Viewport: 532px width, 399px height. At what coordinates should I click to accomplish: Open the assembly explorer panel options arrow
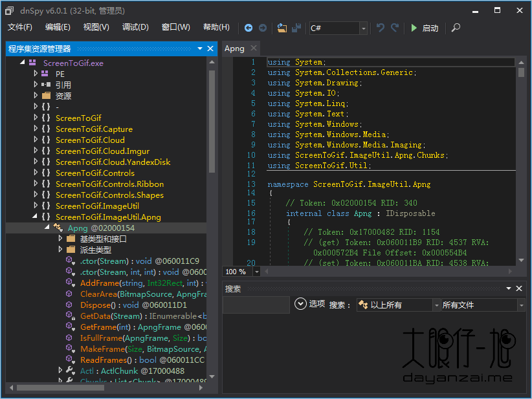point(200,49)
